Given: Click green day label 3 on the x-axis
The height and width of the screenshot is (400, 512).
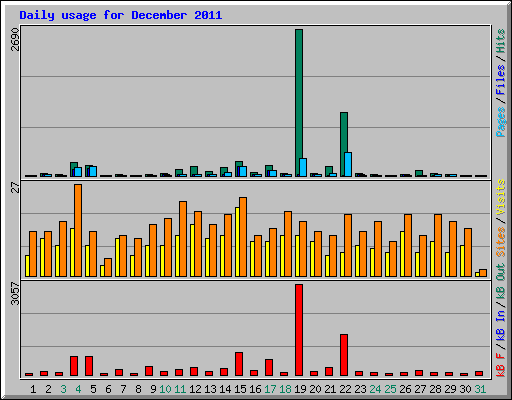Looking at the screenshot, I should click(63, 389).
